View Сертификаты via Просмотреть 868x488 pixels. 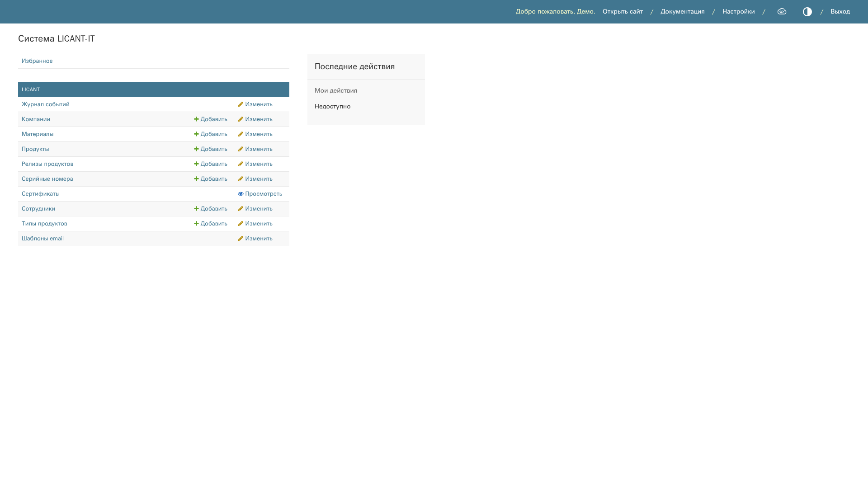(x=260, y=194)
